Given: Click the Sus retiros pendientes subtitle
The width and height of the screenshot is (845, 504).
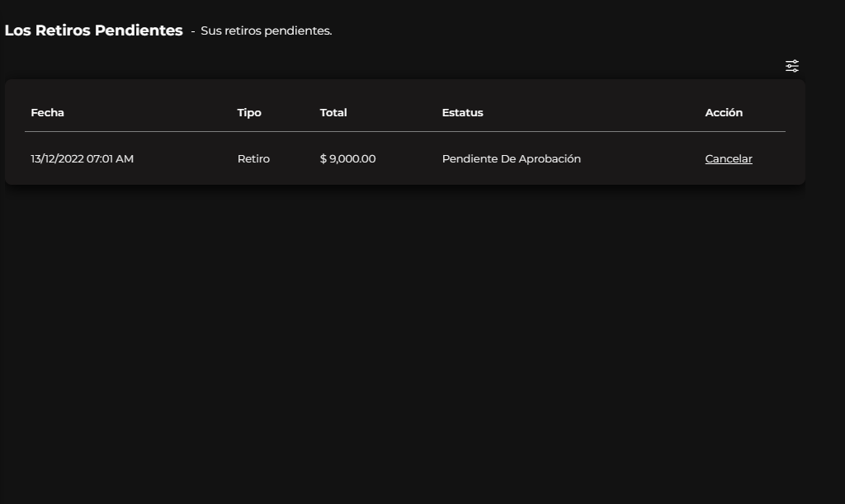Looking at the screenshot, I should [266, 31].
